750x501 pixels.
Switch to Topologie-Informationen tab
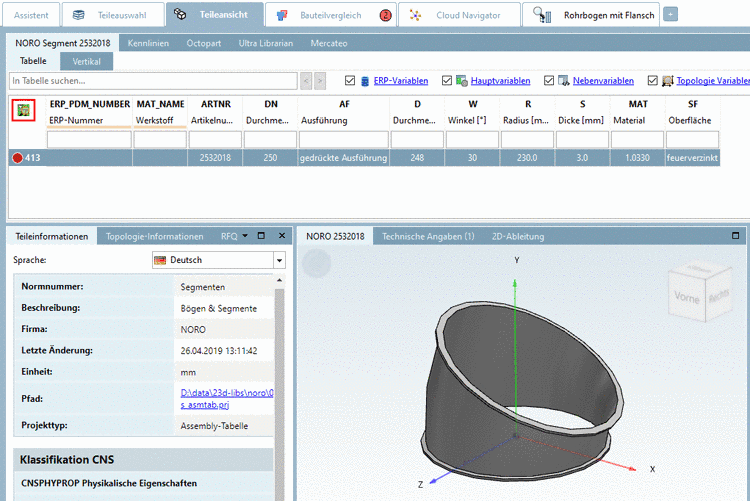click(154, 236)
